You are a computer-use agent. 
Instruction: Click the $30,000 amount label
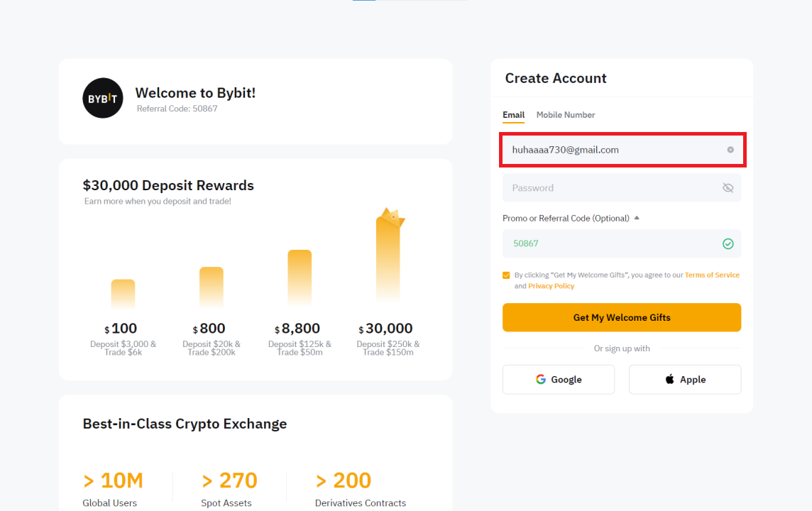tap(386, 328)
